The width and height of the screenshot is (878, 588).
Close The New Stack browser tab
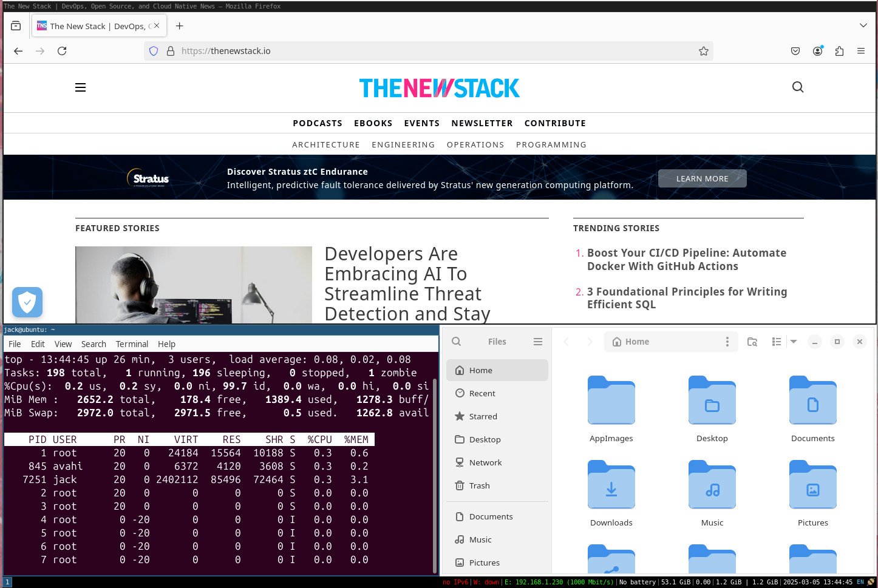pyautogui.click(x=157, y=26)
